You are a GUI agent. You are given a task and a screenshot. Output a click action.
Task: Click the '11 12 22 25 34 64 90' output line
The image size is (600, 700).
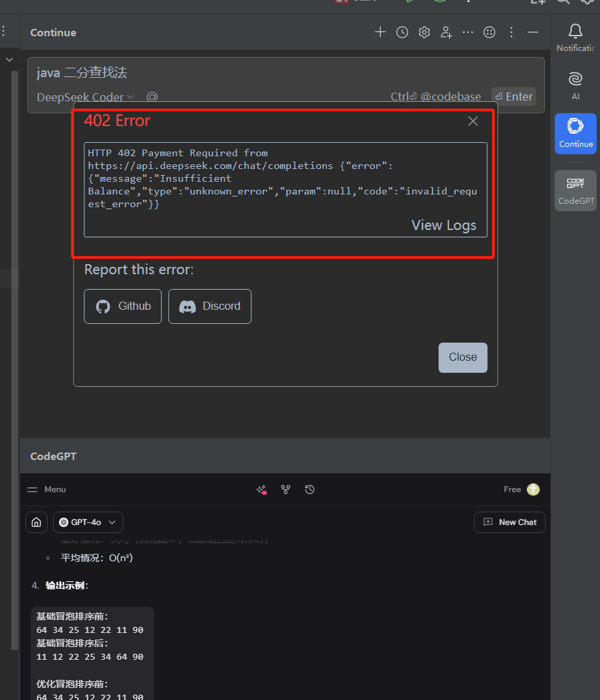pyautogui.click(x=90, y=657)
